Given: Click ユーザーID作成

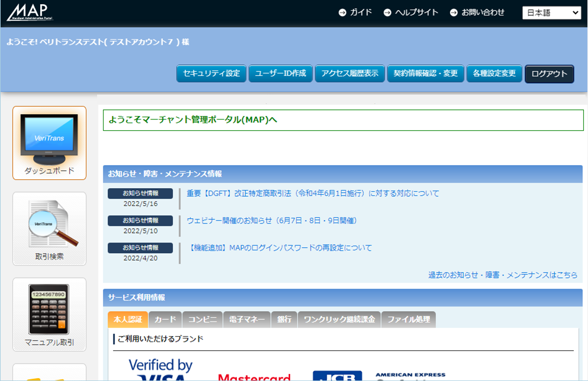Looking at the screenshot, I should point(279,73).
